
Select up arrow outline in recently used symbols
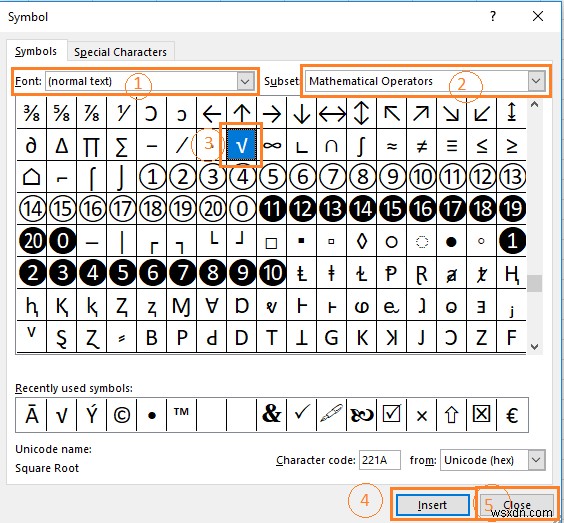[x=451, y=415]
